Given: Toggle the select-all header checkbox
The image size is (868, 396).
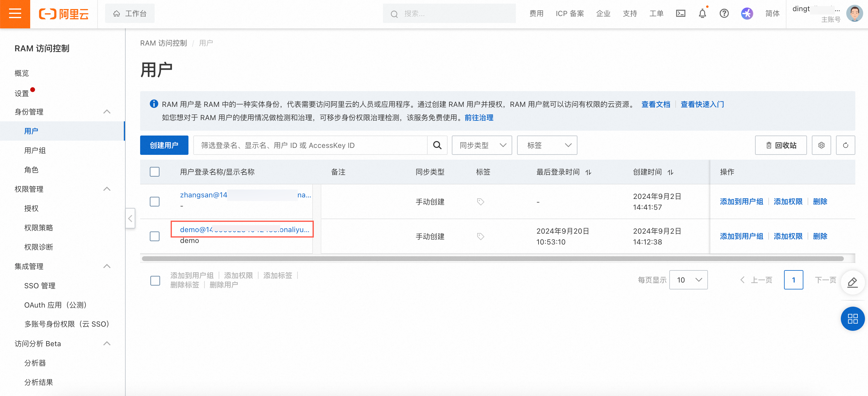Looking at the screenshot, I should 155,172.
